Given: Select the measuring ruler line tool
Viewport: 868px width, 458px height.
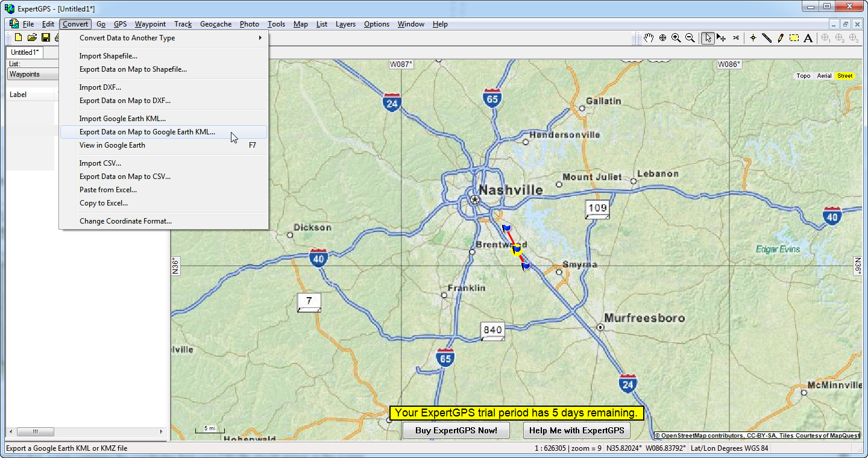Looking at the screenshot, I should pos(767,38).
